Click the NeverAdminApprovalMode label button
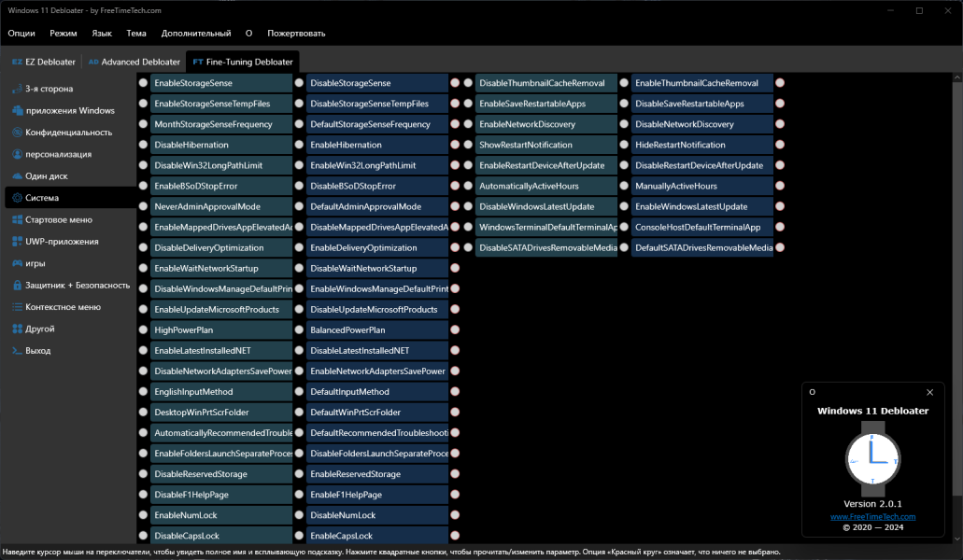The image size is (963, 560). click(221, 206)
